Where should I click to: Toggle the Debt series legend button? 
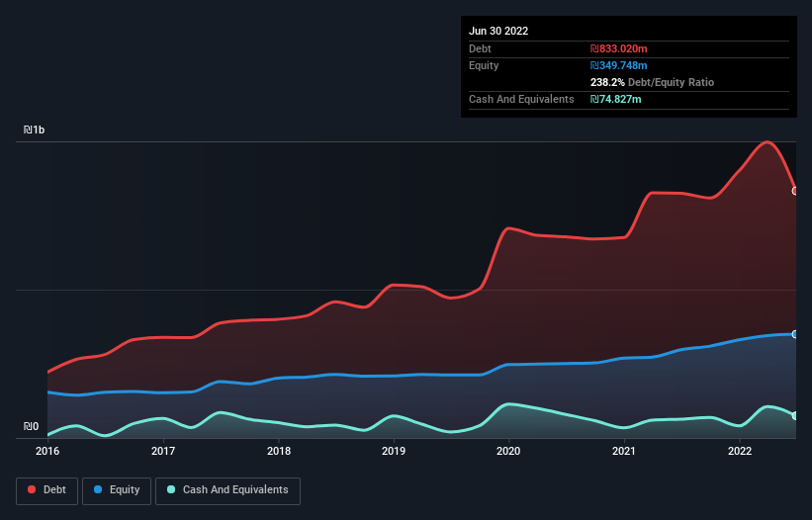coord(46,490)
